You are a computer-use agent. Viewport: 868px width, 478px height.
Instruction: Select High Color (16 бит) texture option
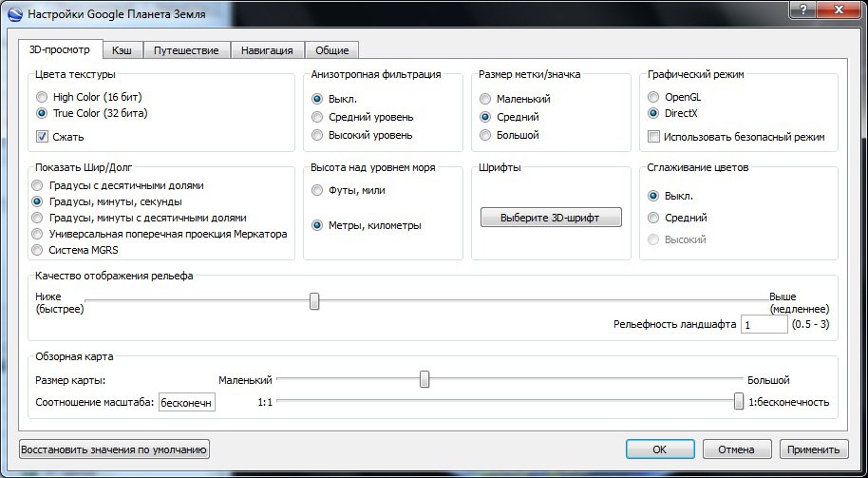[x=88, y=97]
